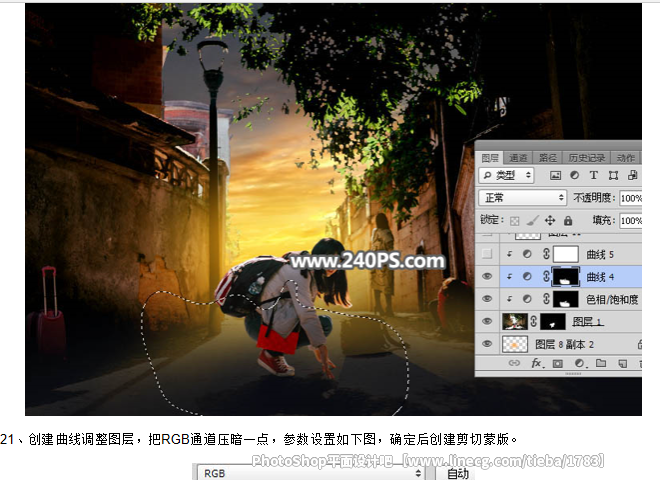The height and width of the screenshot is (480, 660).
Task: Open the 历史记录 tab
Action: pyautogui.click(x=586, y=158)
